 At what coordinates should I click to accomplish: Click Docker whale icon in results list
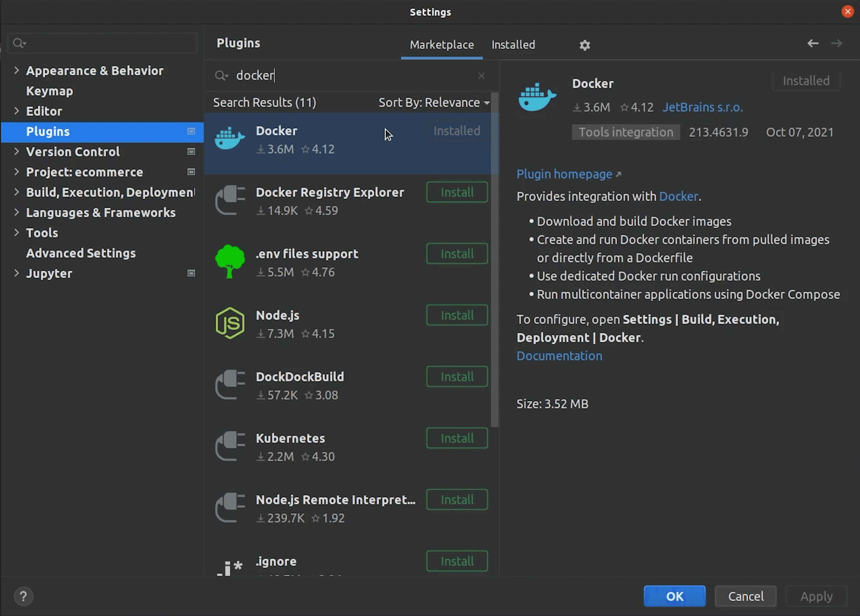click(230, 138)
